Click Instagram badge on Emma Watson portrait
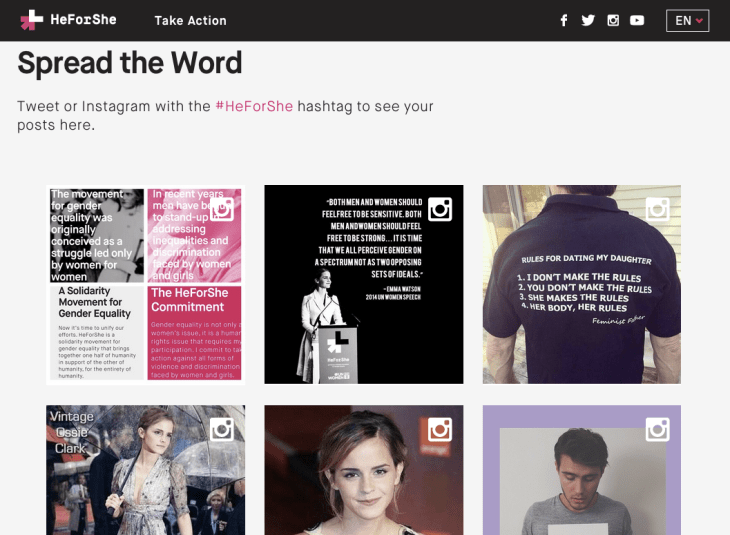 pyautogui.click(x=440, y=429)
